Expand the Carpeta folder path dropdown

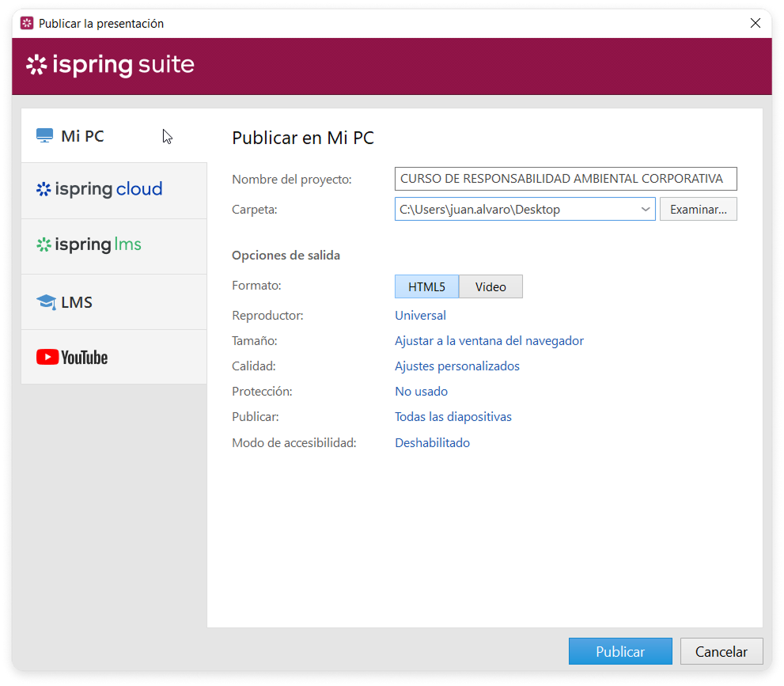646,210
